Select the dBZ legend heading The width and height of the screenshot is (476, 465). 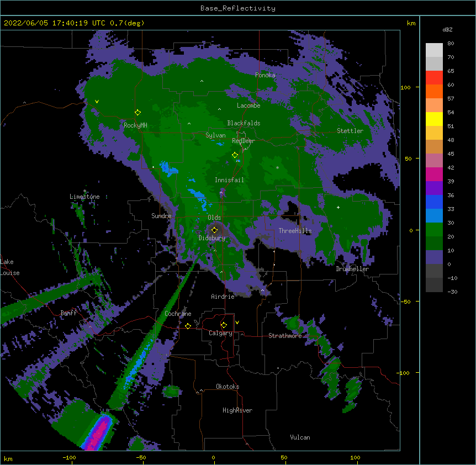tap(447, 29)
